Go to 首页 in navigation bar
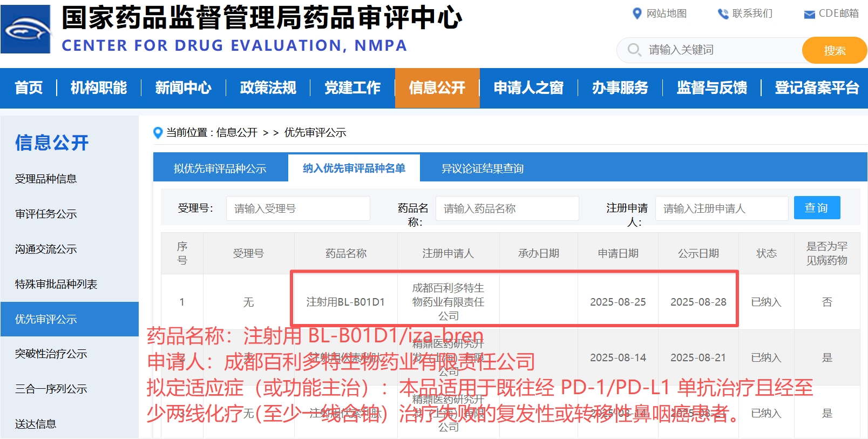The image size is (868, 439). [x=29, y=87]
